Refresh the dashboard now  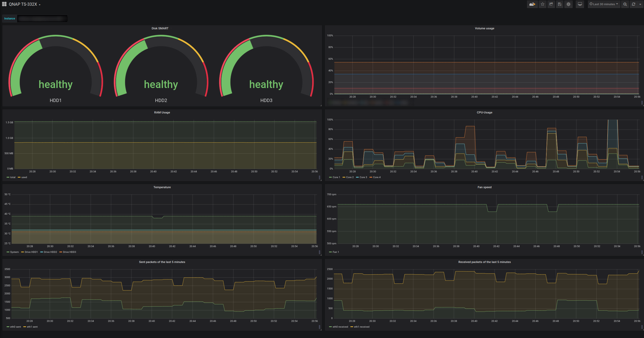point(633,4)
